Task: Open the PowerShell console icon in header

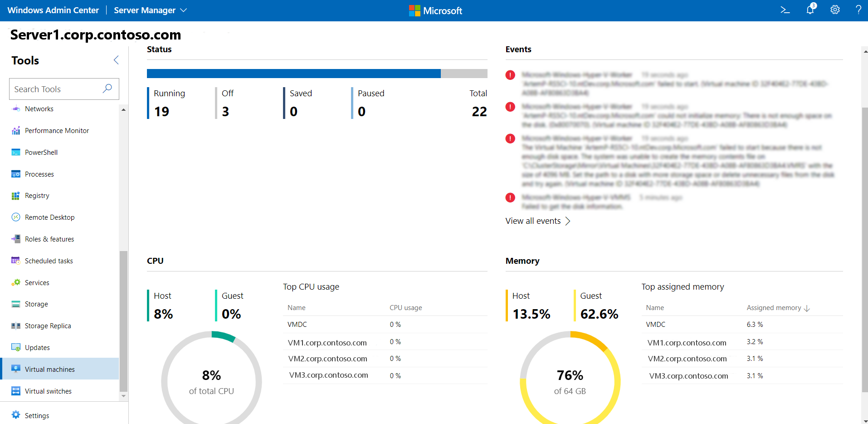Action: coord(785,10)
